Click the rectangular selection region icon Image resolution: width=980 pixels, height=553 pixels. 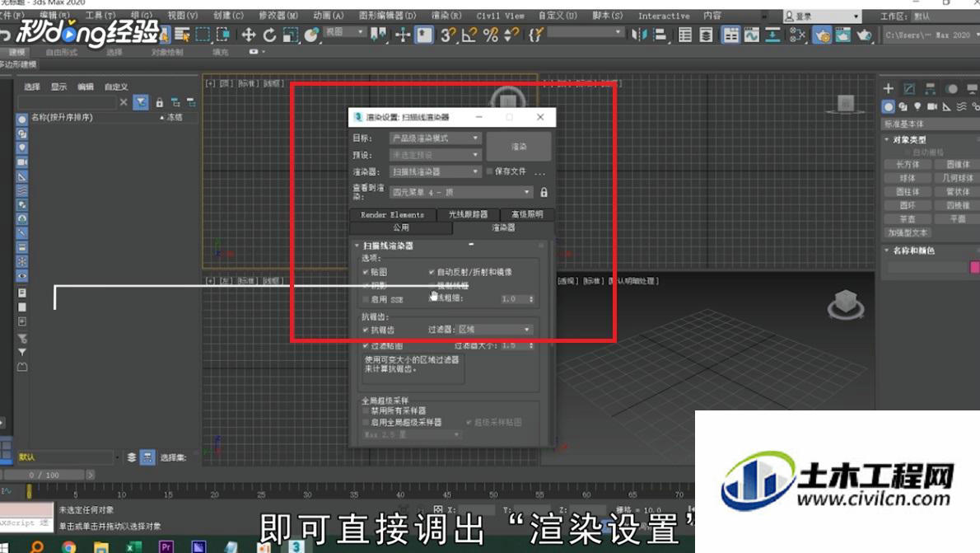click(x=203, y=35)
